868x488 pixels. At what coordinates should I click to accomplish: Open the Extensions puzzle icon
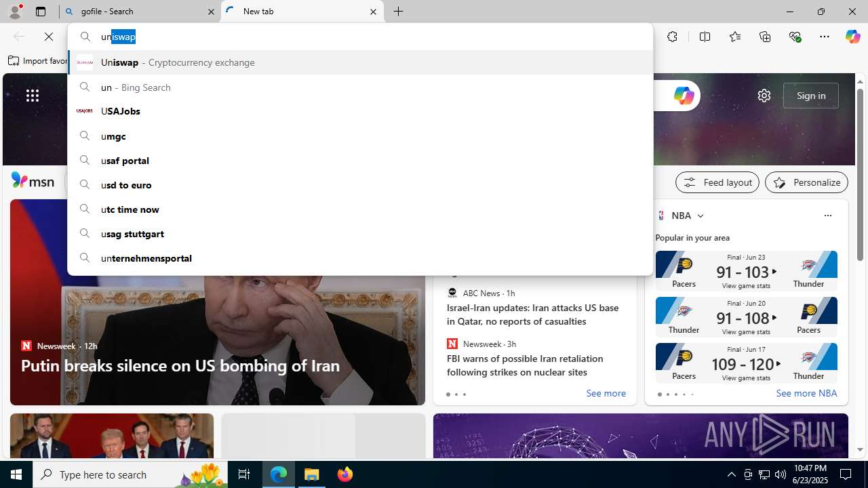tap(672, 37)
